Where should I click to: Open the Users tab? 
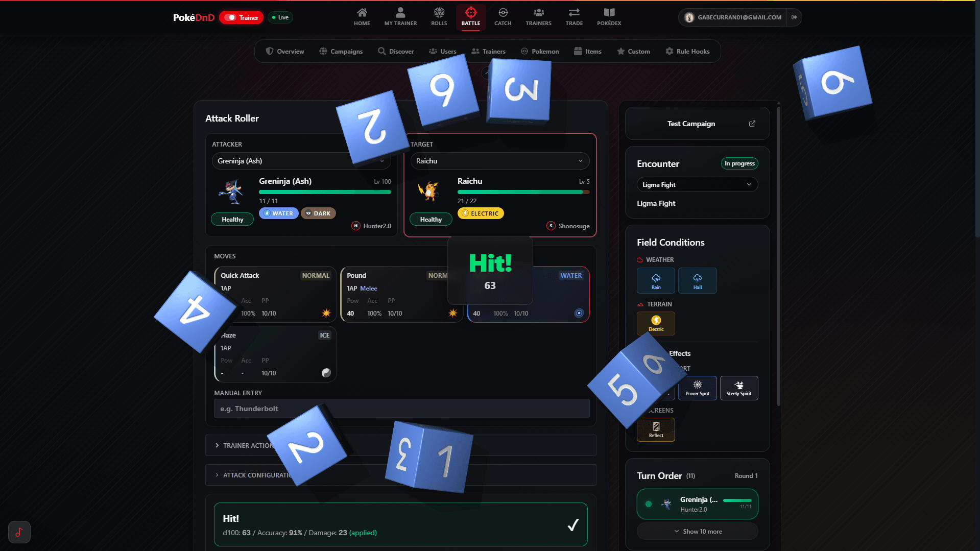point(443,52)
